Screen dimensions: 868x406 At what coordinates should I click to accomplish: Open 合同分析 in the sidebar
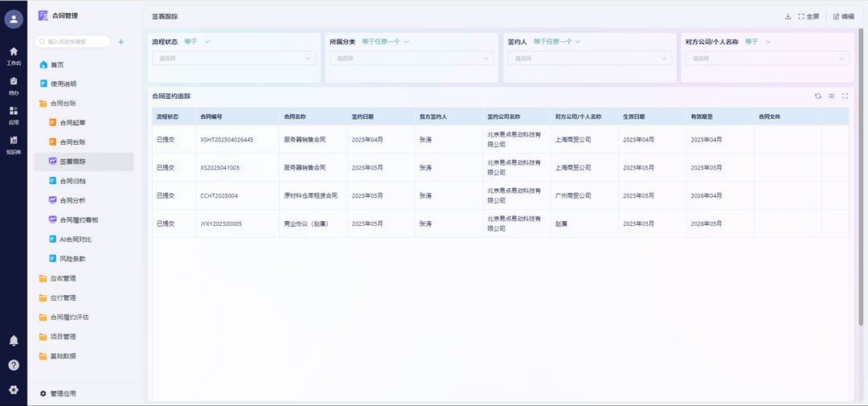pos(72,200)
